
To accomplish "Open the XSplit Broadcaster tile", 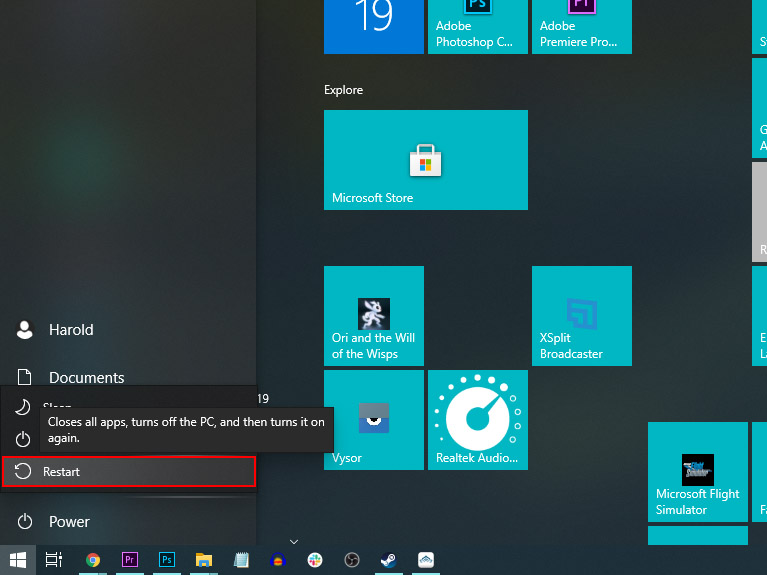I will (582, 316).
